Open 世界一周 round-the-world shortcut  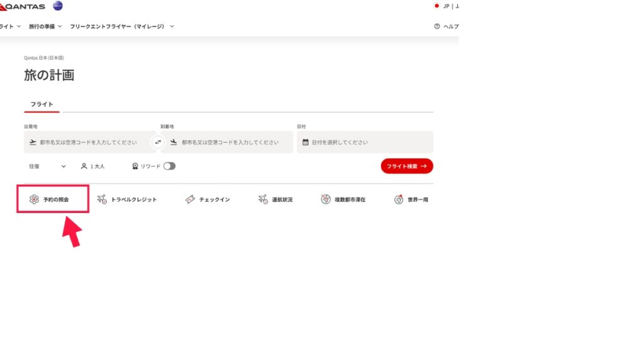tap(411, 200)
